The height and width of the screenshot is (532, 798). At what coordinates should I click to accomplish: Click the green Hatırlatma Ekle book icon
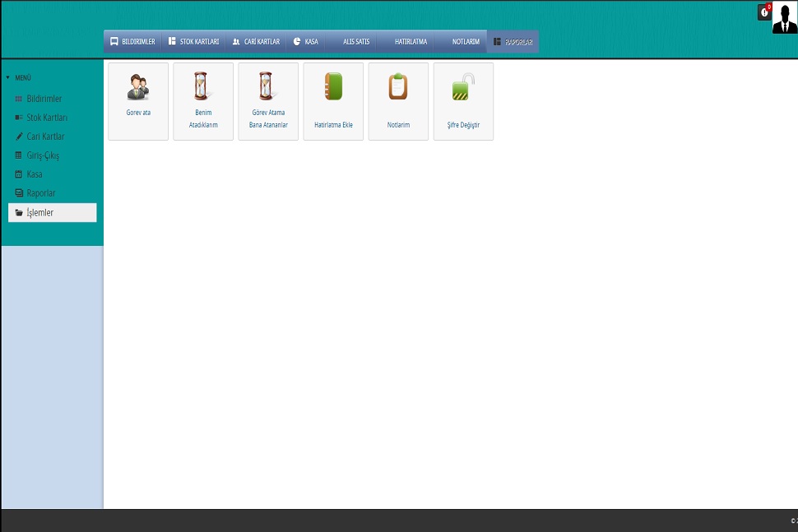pos(333,86)
